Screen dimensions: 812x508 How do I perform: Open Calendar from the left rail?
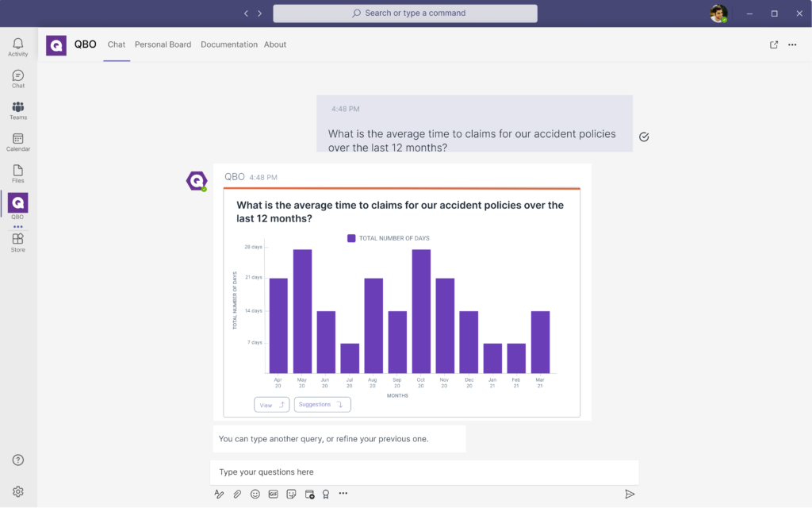coord(17,142)
